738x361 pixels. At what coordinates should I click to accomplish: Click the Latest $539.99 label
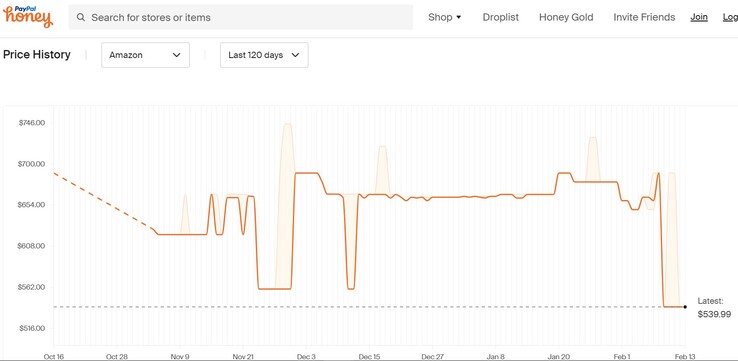(714, 308)
